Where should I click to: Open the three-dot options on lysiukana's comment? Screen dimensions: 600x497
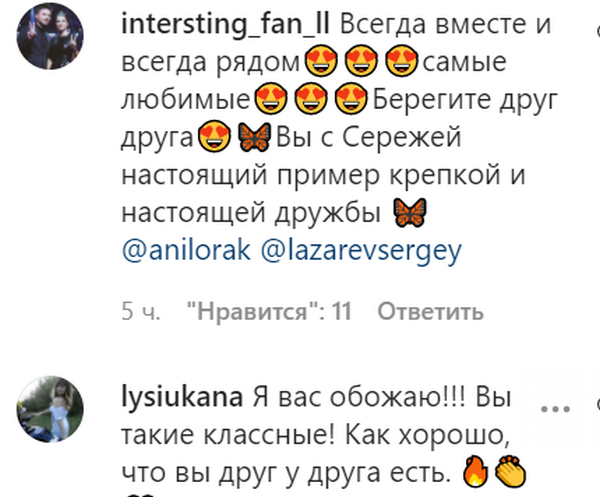(556, 409)
